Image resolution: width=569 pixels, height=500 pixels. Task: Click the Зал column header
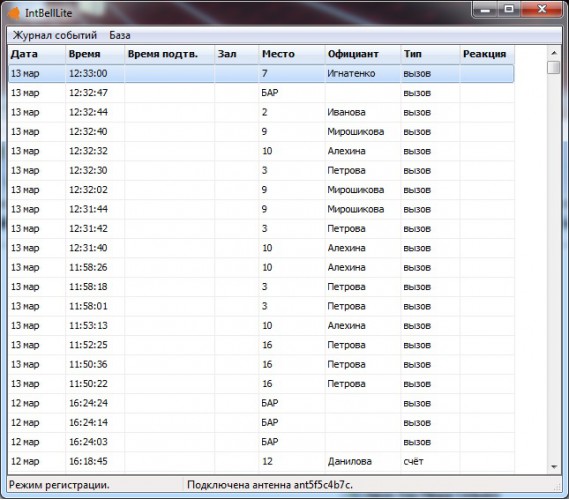coord(237,54)
